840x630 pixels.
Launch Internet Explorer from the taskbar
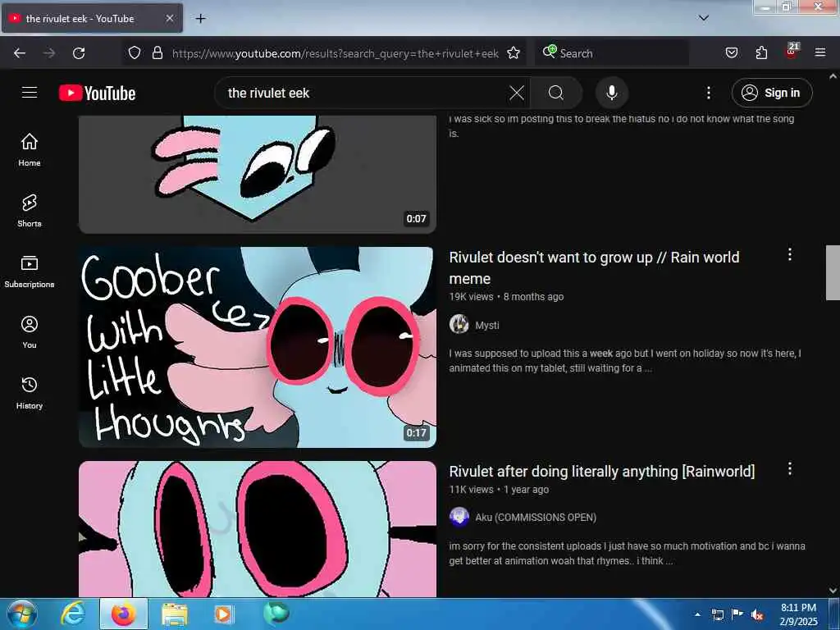(72, 614)
